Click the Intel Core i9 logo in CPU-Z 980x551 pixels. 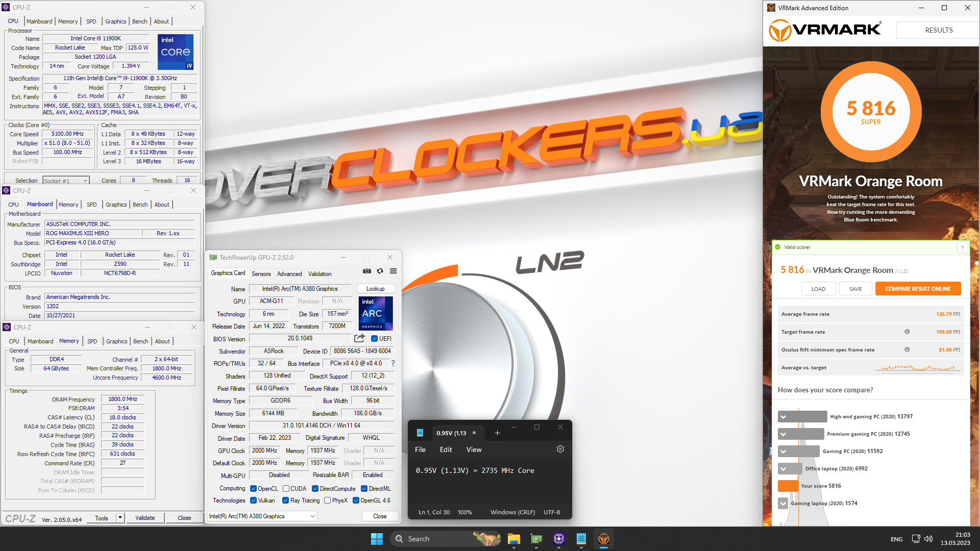point(176,52)
